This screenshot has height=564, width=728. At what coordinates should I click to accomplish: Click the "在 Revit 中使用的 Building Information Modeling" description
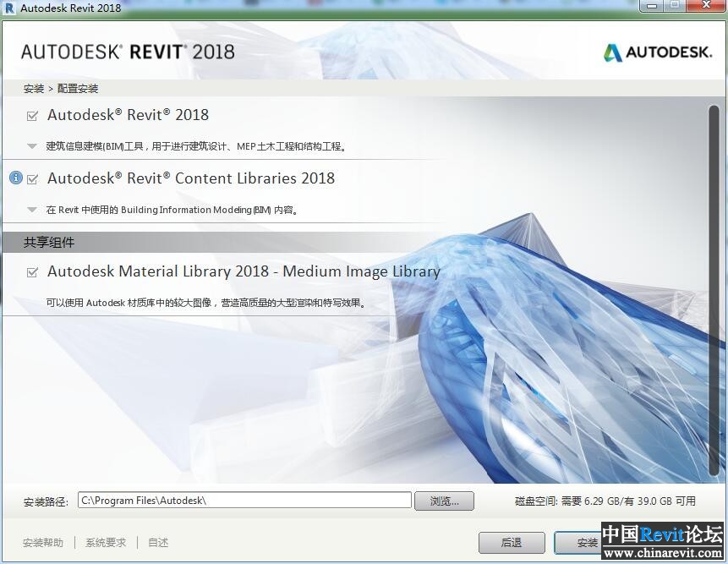172,210
